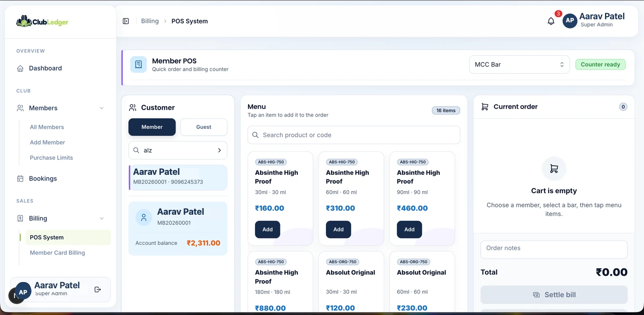This screenshot has width=644, height=315.
Task: Open the MCC Bar counter dropdown
Action: point(519,64)
